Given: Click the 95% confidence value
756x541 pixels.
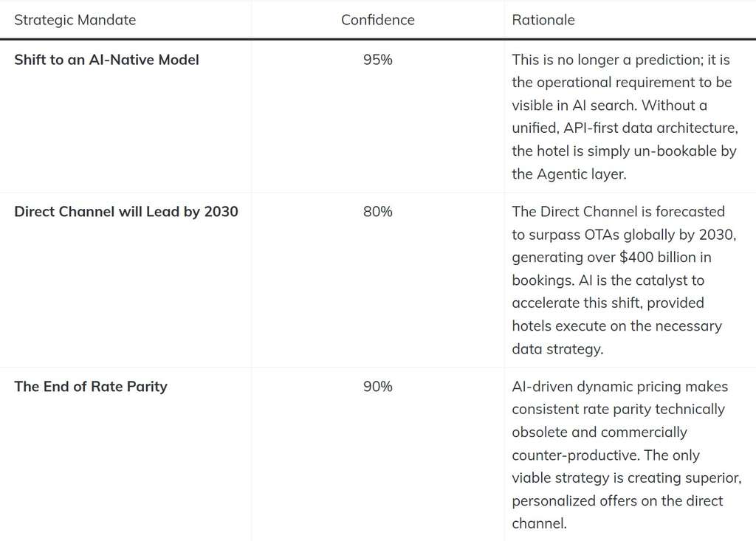Looking at the screenshot, I should coord(377,60).
